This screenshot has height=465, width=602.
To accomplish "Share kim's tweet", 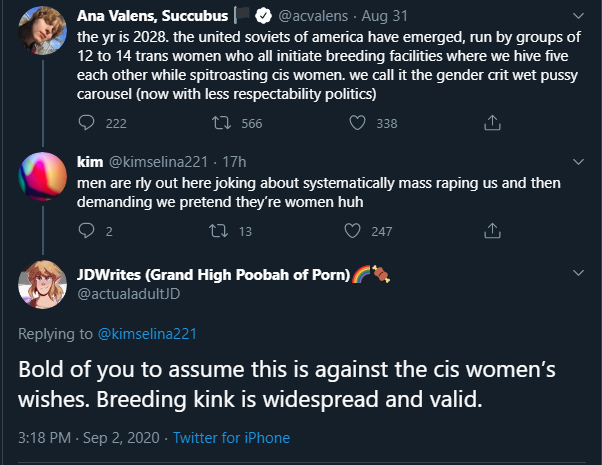I will point(492,231).
